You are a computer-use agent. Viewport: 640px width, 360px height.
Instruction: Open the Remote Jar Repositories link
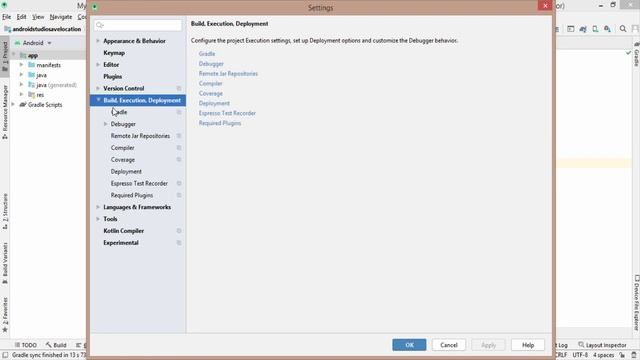228,73
